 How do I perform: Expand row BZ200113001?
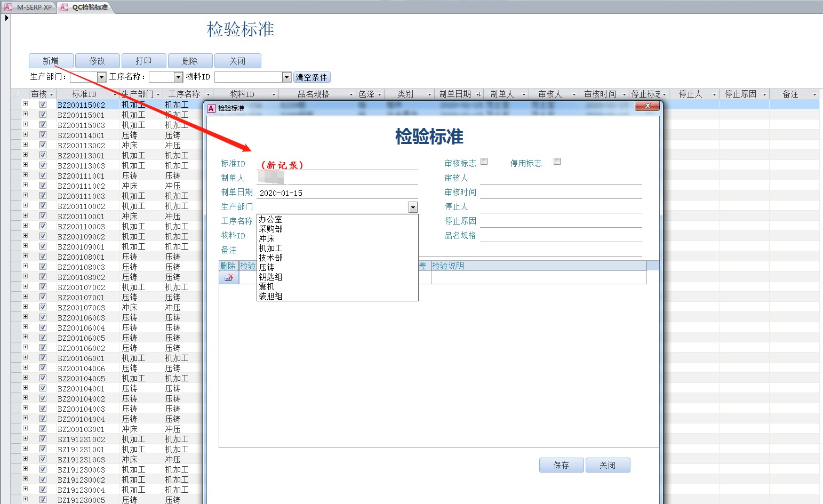25,155
